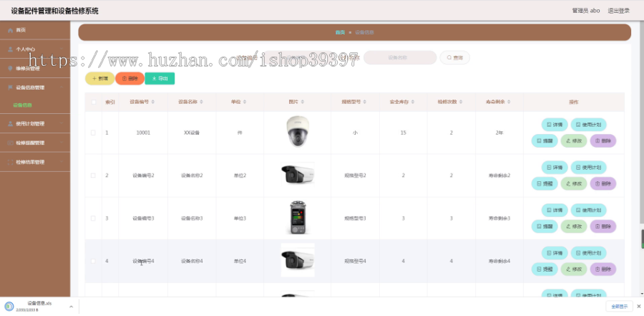Image resolution: width=644 pixels, height=316 pixels.
Task: Open 检修结果管理 menu label
Action: tap(30, 162)
